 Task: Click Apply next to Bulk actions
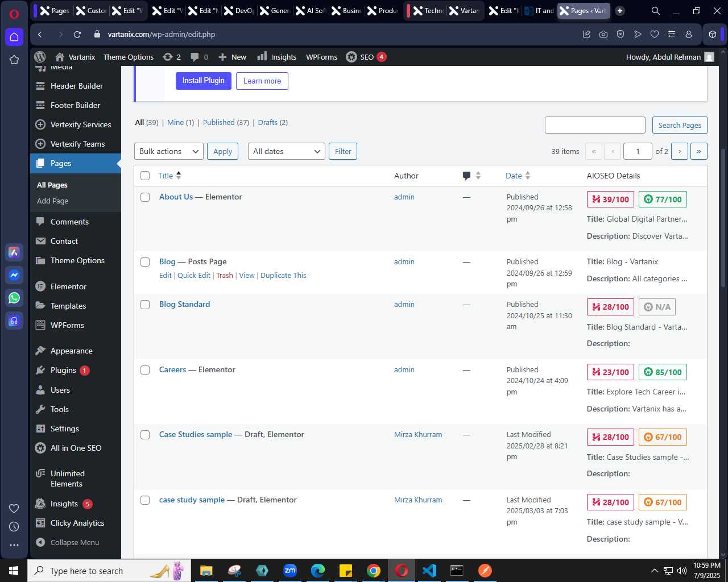[222, 151]
